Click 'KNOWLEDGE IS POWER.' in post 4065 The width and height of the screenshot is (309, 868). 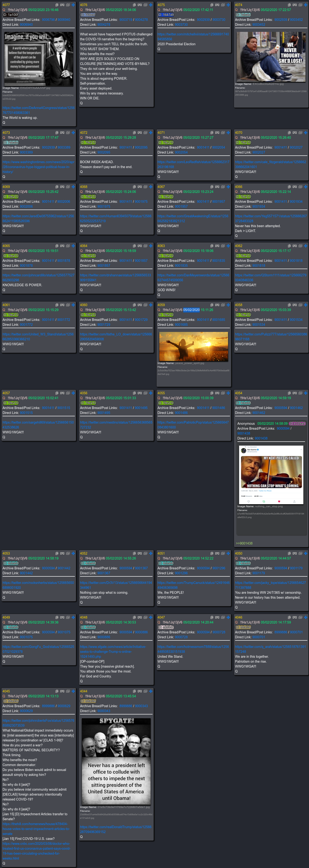22,285
